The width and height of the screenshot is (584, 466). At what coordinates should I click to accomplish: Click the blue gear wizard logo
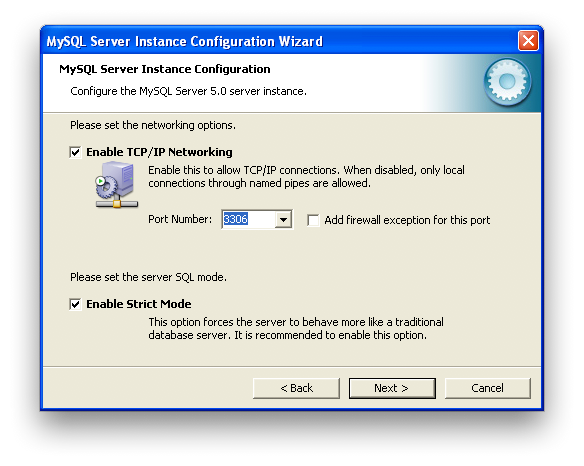coord(507,82)
